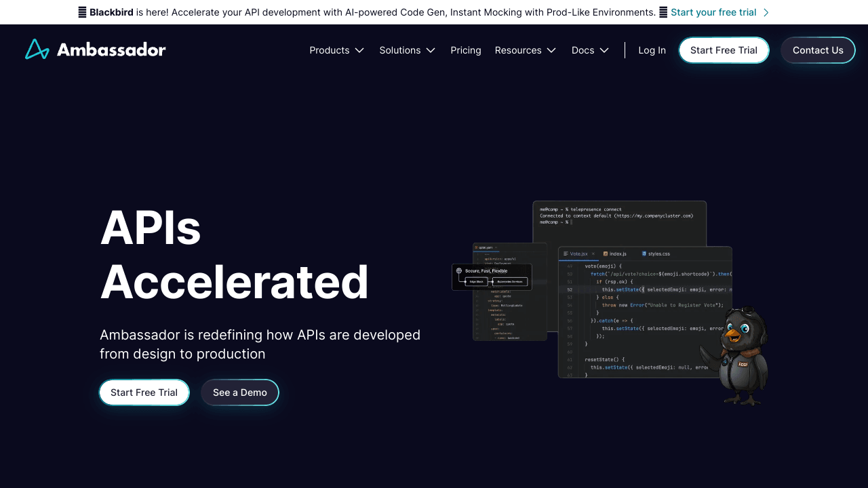Click the icon before the Blackbird banner text

click(x=82, y=12)
